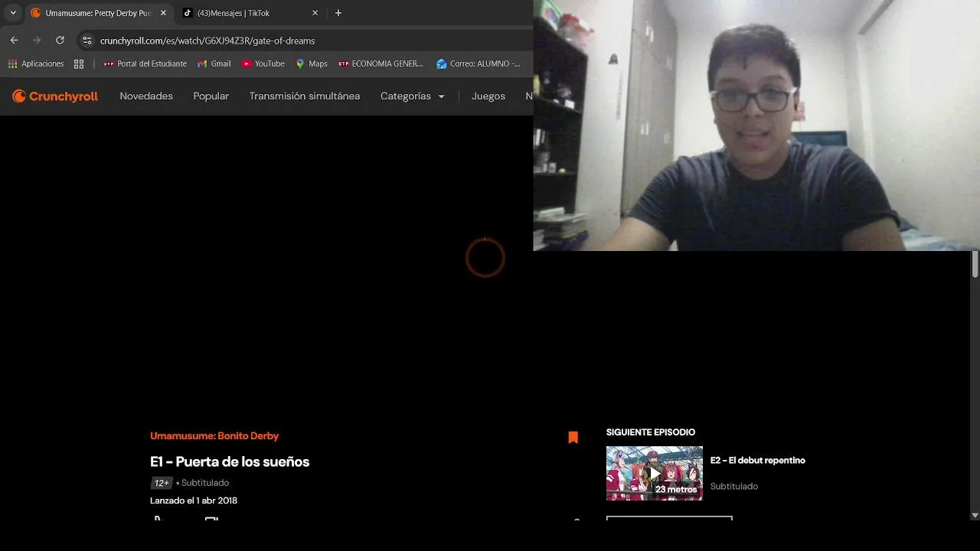Open Correo: ALUMNO bookmark

[479, 64]
